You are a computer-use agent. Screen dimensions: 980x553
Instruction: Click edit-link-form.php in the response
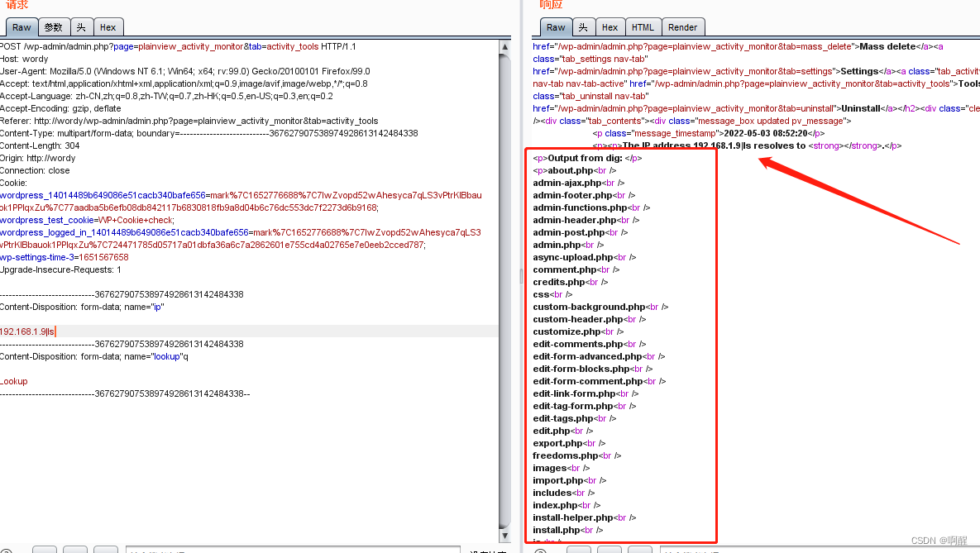pos(575,393)
